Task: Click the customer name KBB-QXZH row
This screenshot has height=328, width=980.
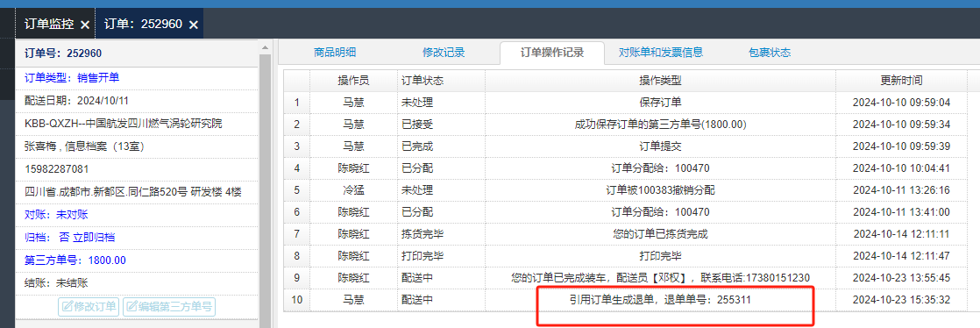Action: coord(123,124)
